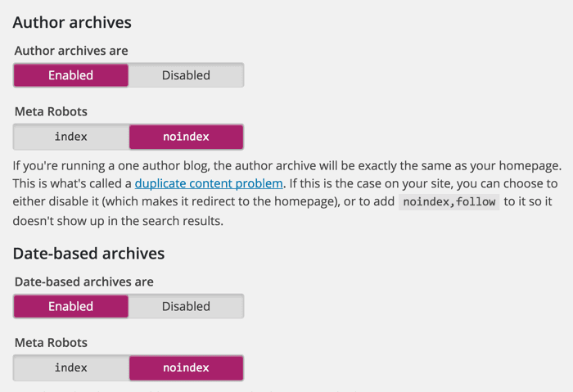The height and width of the screenshot is (392, 573).
Task: Set Date-based archives Meta Robots to noindex
Action: [x=186, y=367]
